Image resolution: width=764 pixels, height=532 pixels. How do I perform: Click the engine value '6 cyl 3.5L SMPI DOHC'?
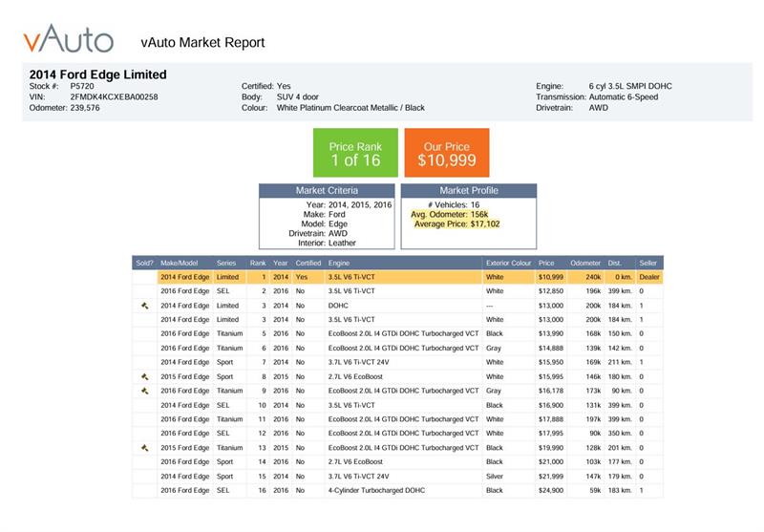tap(630, 86)
